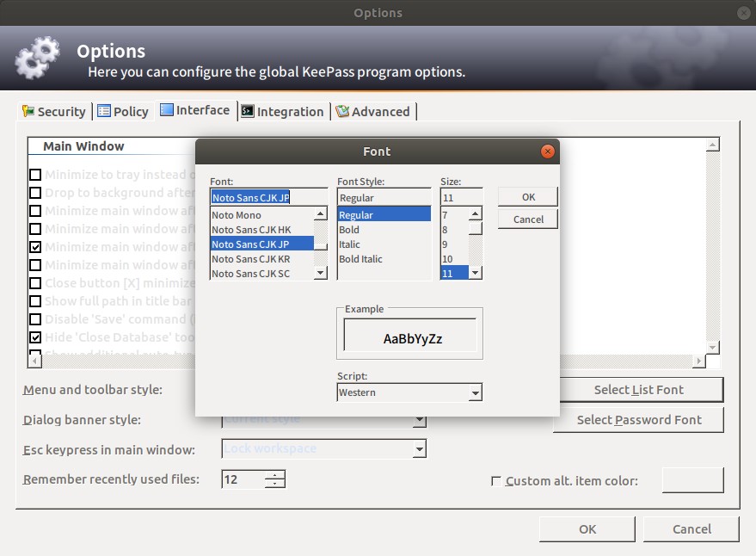The width and height of the screenshot is (756, 556).
Task: Click the options list vertical scroll-down arrow
Action: point(713,348)
